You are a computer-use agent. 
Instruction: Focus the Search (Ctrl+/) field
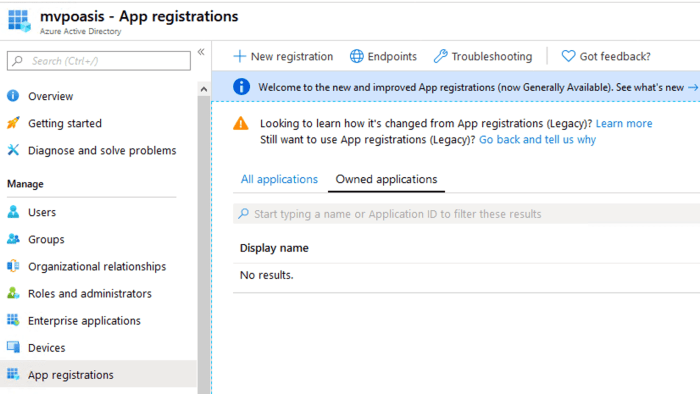point(99,61)
